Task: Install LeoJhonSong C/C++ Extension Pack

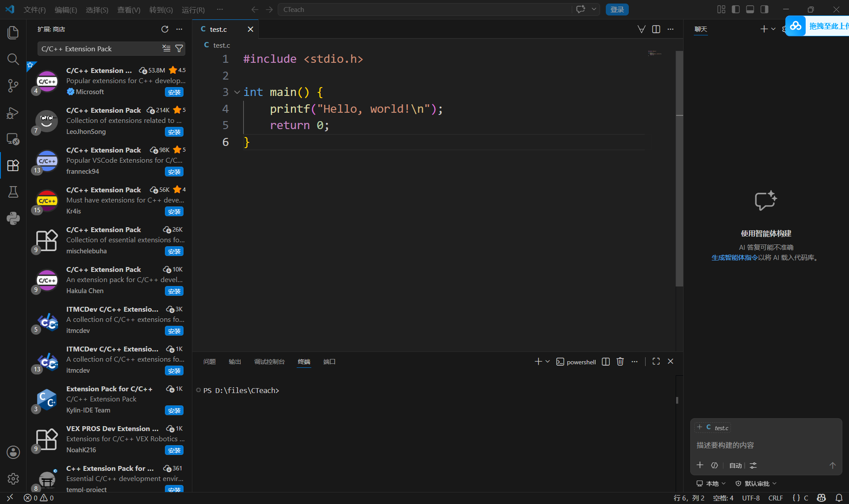Action: 174,132
